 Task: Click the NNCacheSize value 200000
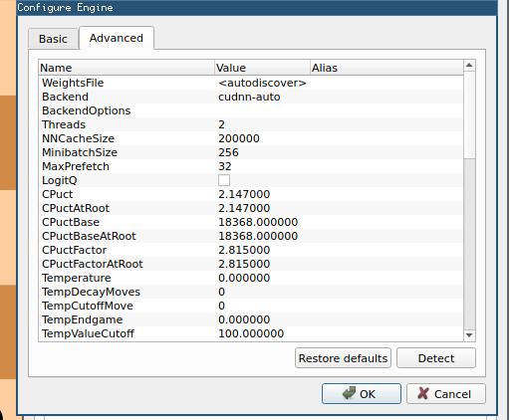pos(239,138)
